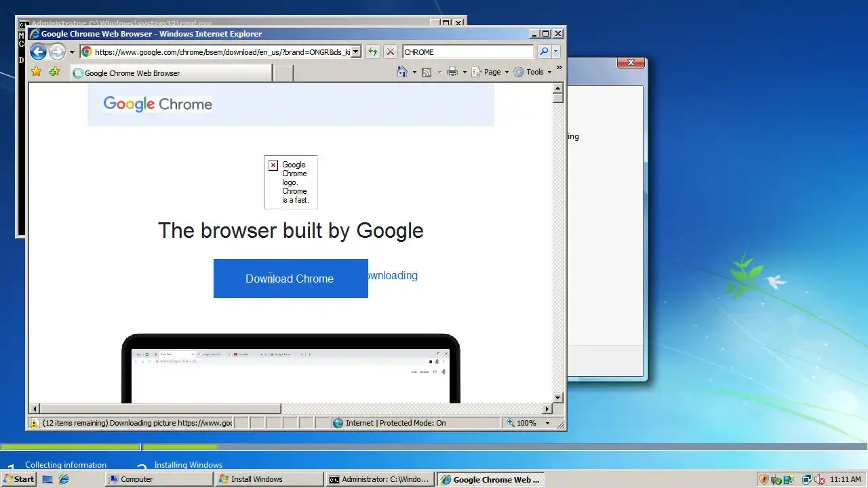
Task: Open the zoom level dropdown arrow
Action: coord(548,423)
